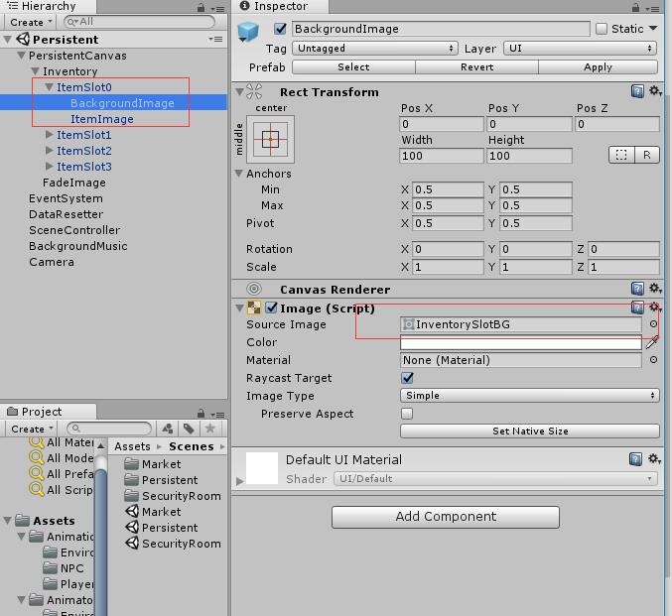Image resolution: width=672 pixels, height=616 pixels.
Task: Open the Hierarchy panel options menu icon
Action: pos(218,8)
